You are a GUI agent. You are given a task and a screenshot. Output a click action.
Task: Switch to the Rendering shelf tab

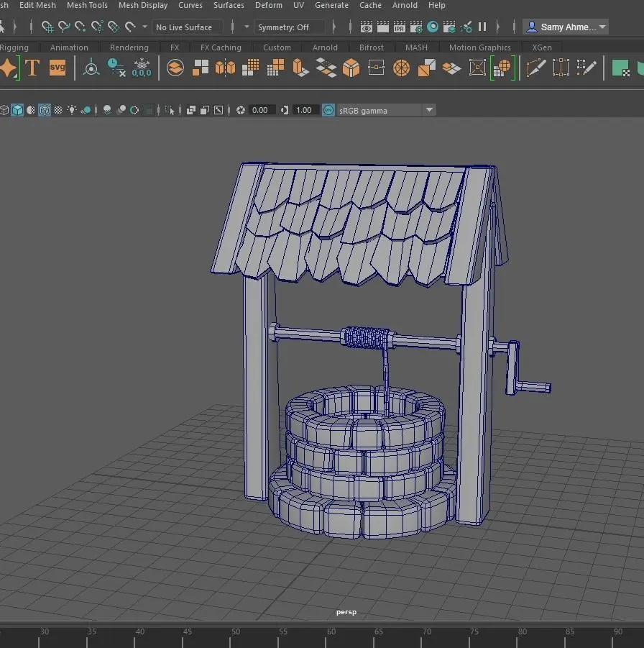pyautogui.click(x=129, y=47)
